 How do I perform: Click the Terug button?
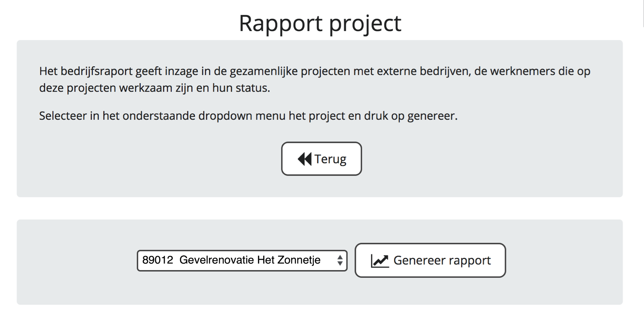(x=321, y=159)
